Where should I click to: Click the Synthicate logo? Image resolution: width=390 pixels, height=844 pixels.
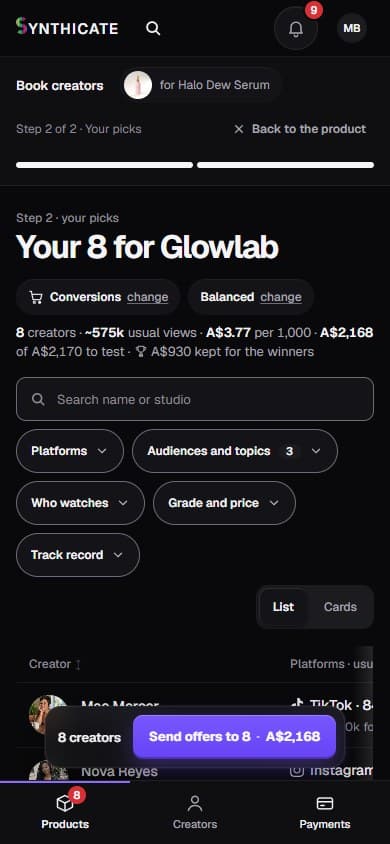[67, 27]
